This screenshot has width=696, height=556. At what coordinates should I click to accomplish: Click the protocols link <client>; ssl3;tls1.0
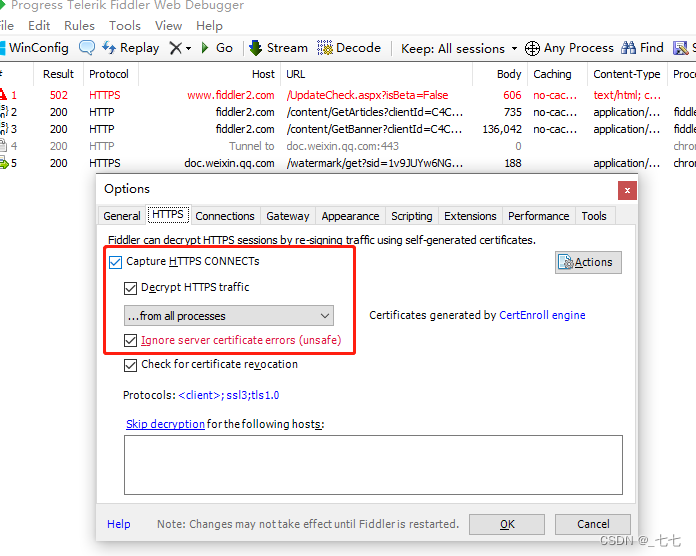tap(229, 395)
